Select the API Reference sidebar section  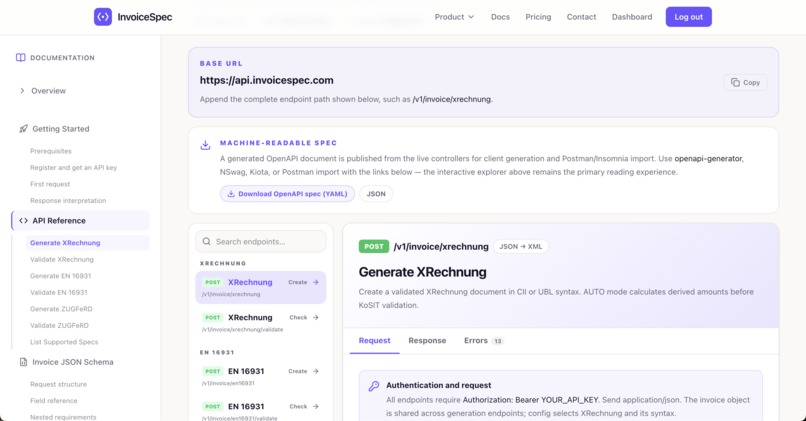tap(80, 221)
